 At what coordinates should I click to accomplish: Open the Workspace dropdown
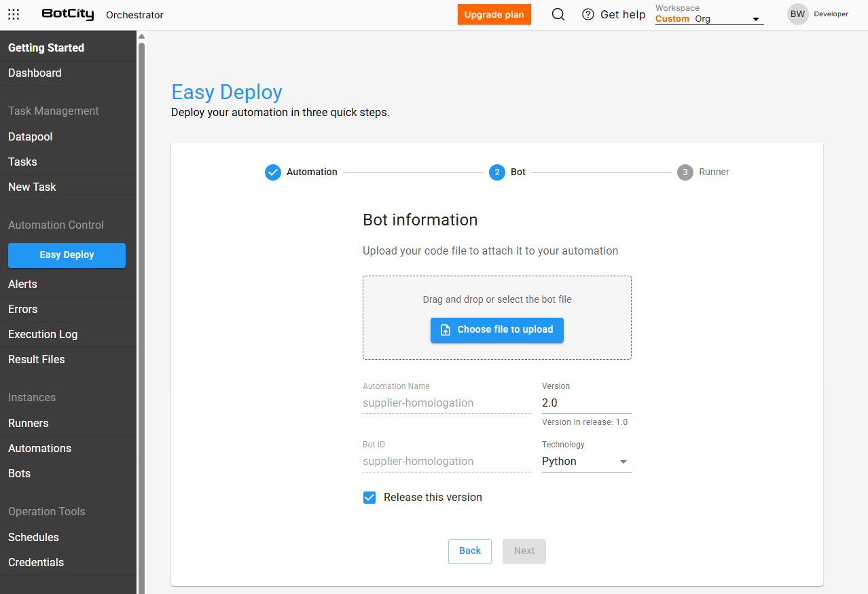pos(709,19)
